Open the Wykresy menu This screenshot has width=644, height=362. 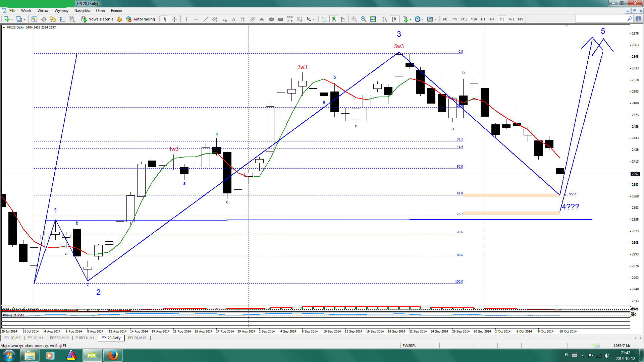tap(61, 11)
